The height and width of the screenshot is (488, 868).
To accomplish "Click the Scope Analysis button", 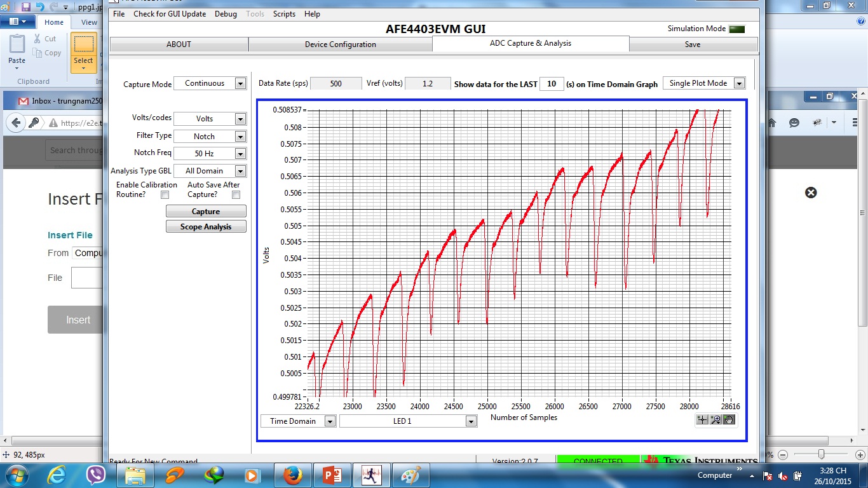I will [x=206, y=226].
